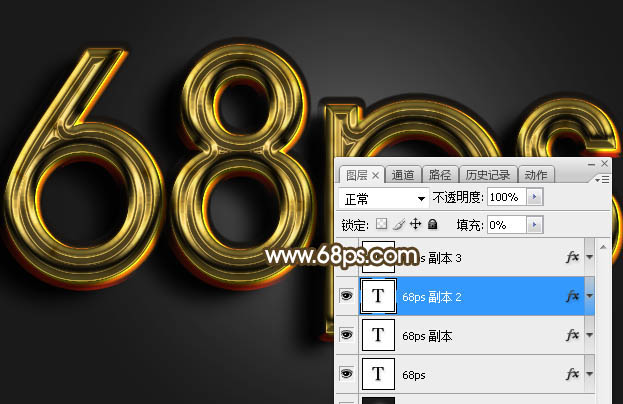This screenshot has height=404, width=623.
Task: Hide the 68ps layer via eye icon
Action: (346, 373)
